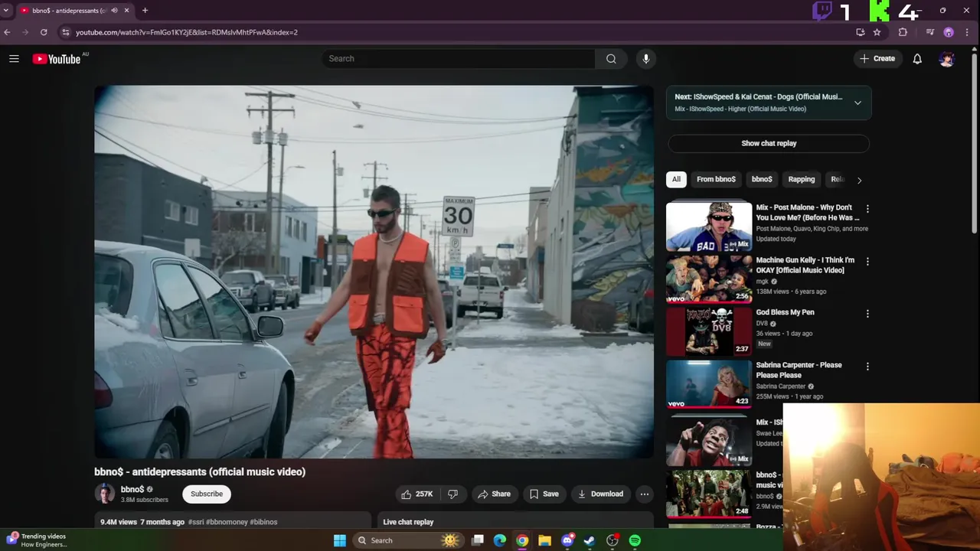The image size is (980, 551).
Task: Show more filter chips with right arrow
Action: pos(859,180)
